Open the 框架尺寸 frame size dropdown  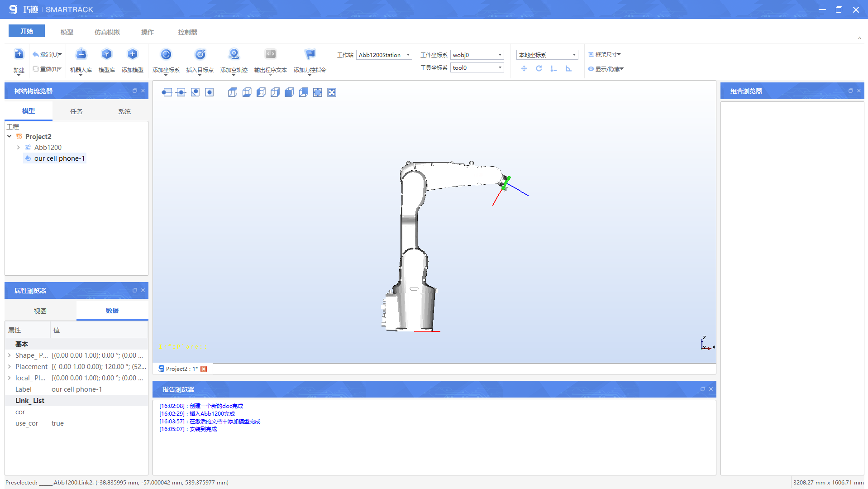(605, 54)
